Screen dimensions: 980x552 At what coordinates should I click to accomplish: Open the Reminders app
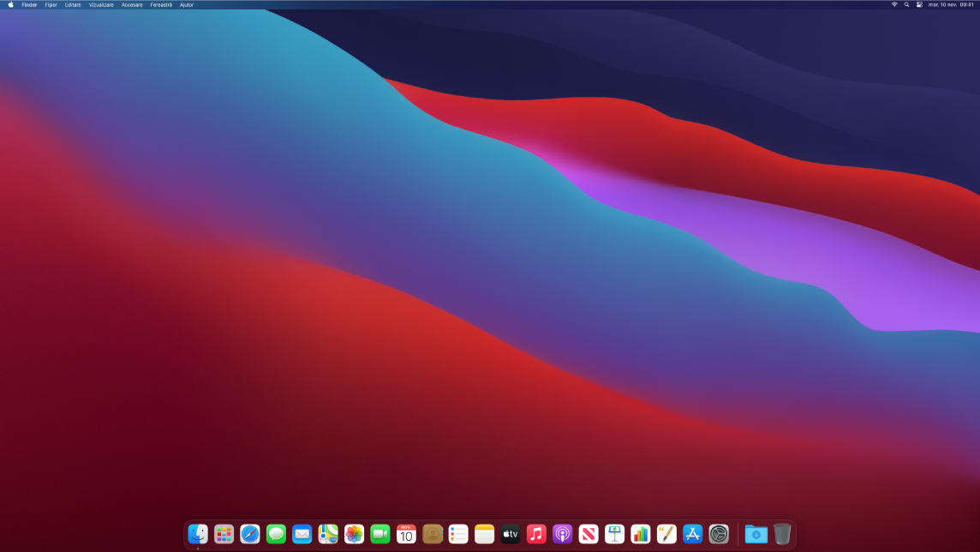point(458,534)
